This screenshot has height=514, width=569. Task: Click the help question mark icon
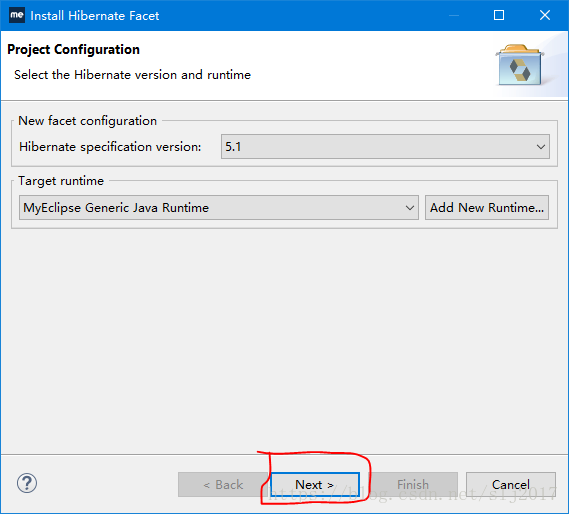pos(27,483)
